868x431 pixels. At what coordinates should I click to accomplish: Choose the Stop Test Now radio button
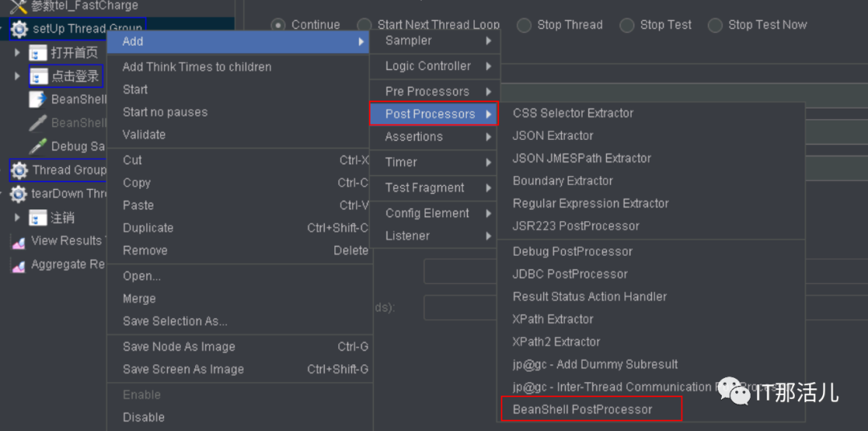715,25
